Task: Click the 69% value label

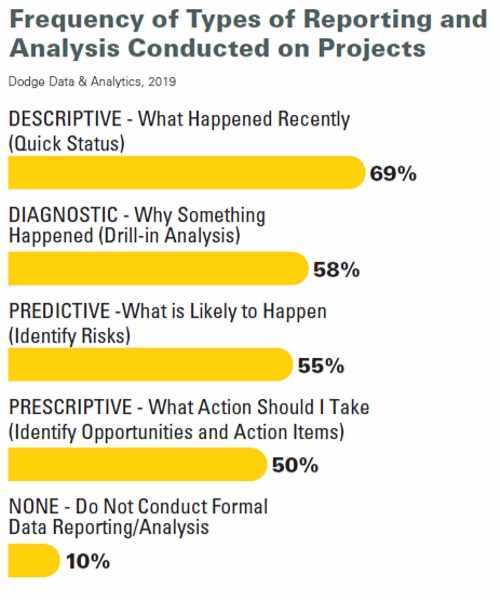Action: [393, 174]
